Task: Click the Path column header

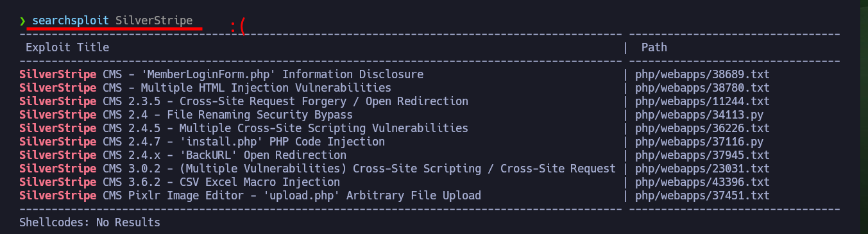Action: point(654,47)
